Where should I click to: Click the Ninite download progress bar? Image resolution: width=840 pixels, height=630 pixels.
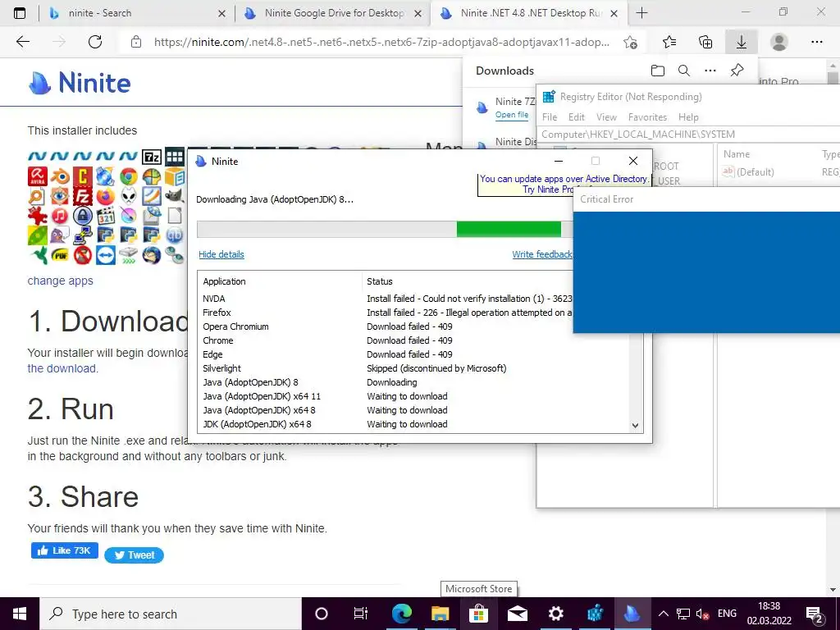coord(385,230)
